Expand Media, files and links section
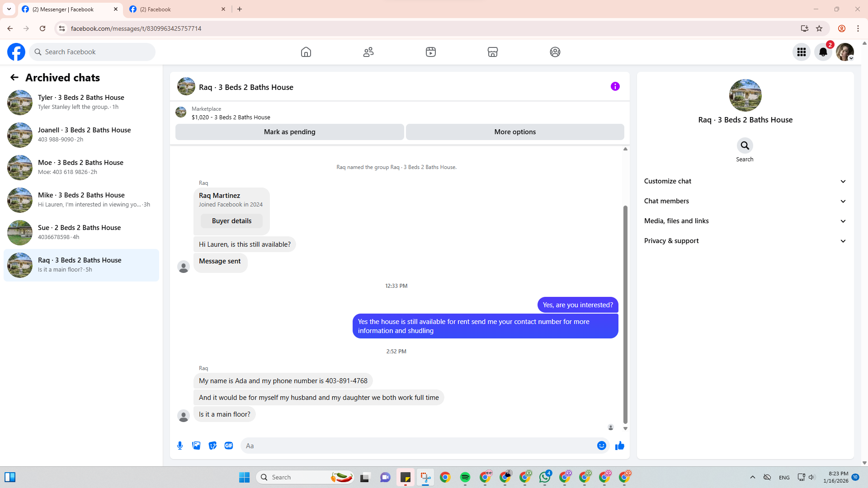Image resolution: width=868 pixels, height=488 pixels. point(745,221)
